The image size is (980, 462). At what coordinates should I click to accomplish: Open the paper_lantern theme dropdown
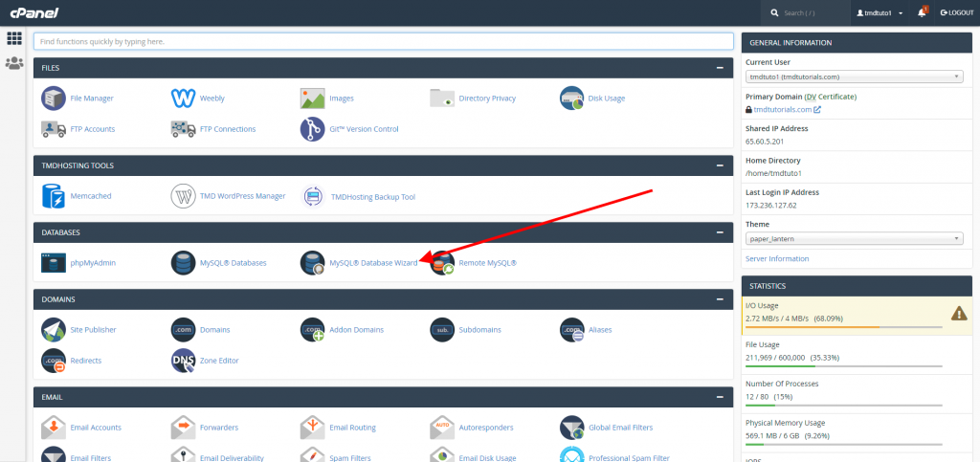[x=854, y=238]
